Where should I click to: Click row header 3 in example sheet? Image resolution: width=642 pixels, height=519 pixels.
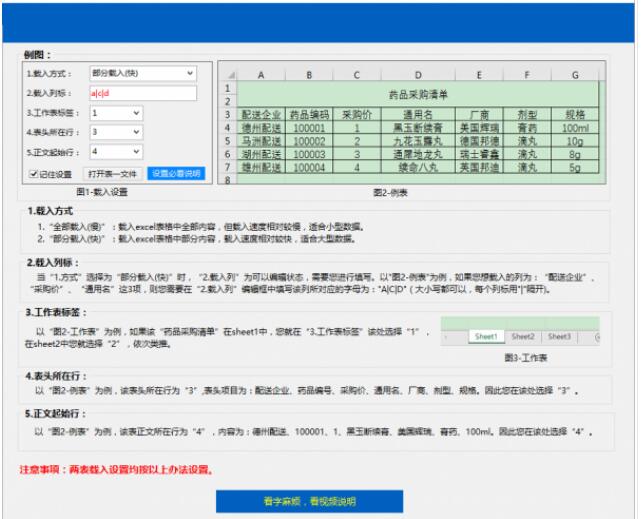click(x=228, y=115)
